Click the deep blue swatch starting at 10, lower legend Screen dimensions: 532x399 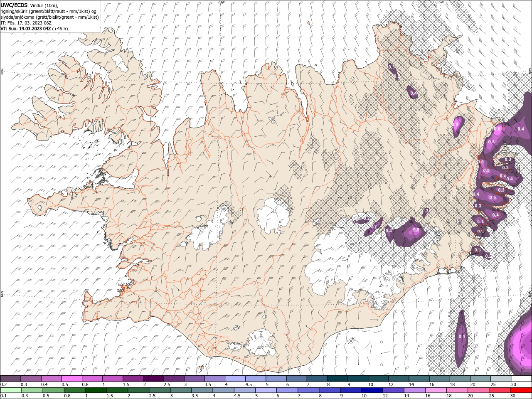coord(372,390)
